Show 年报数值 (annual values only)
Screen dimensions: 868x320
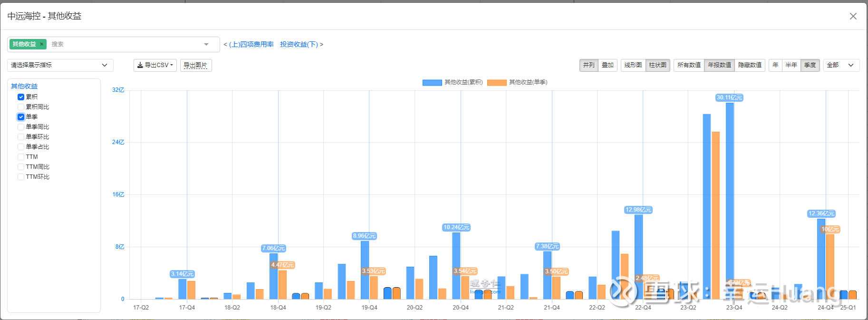click(x=720, y=65)
